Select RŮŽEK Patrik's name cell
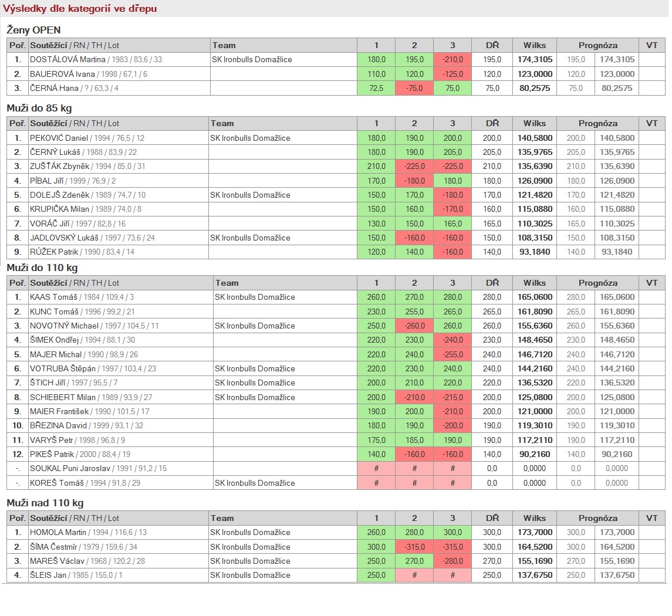This screenshot has width=672, height=616. (x=119, y=252)
